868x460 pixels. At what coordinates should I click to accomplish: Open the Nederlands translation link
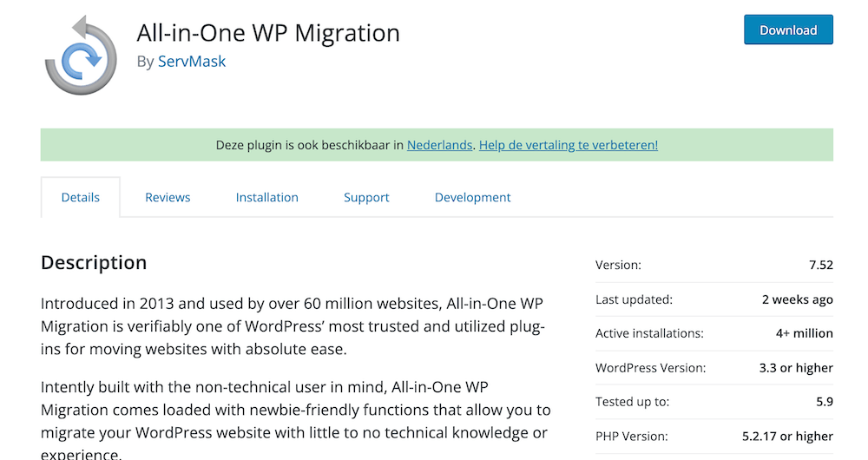point(439,145)
